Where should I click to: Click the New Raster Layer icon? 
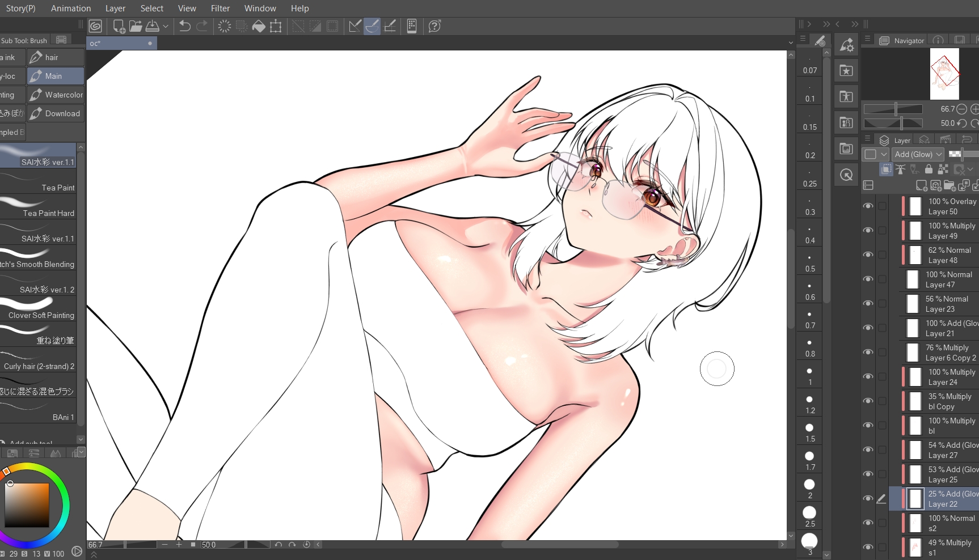click(x=922, y=185)
